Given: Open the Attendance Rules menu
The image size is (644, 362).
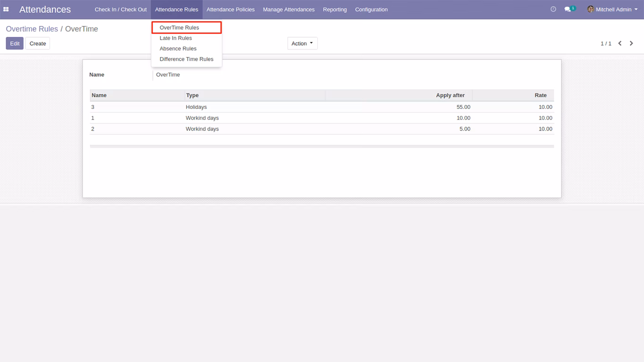Looking at the screenshot, I should pos(177,9).
